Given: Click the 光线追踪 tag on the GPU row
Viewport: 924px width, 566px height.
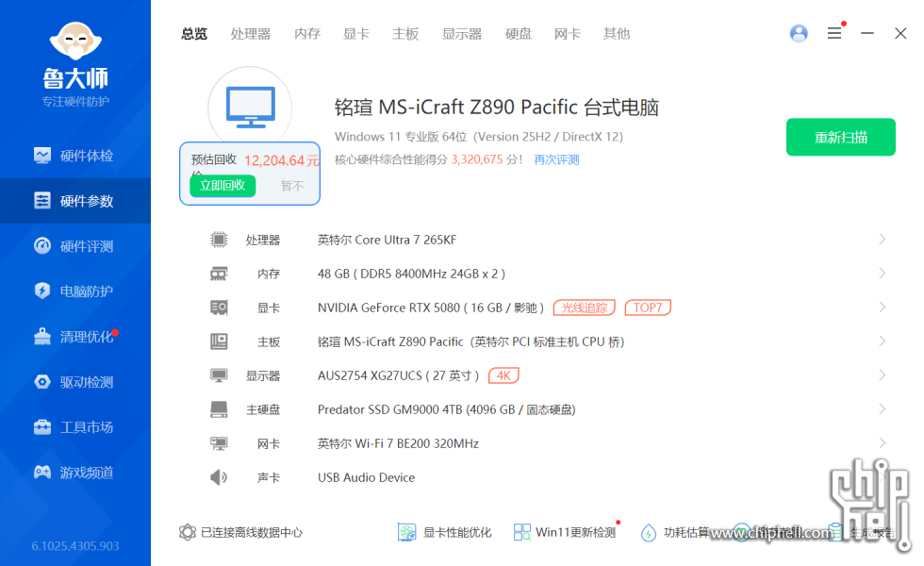Looking at the screenshot, I should (x=585, y=308).
